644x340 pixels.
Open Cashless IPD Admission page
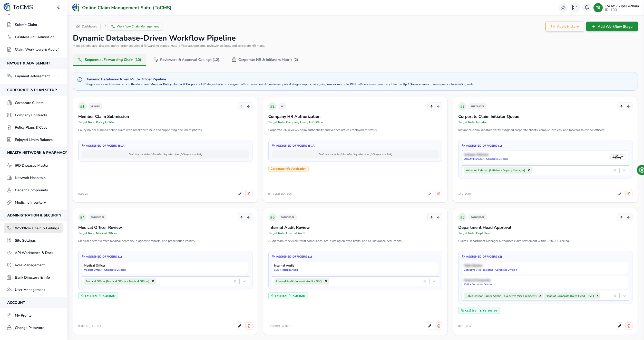[33, 37]
